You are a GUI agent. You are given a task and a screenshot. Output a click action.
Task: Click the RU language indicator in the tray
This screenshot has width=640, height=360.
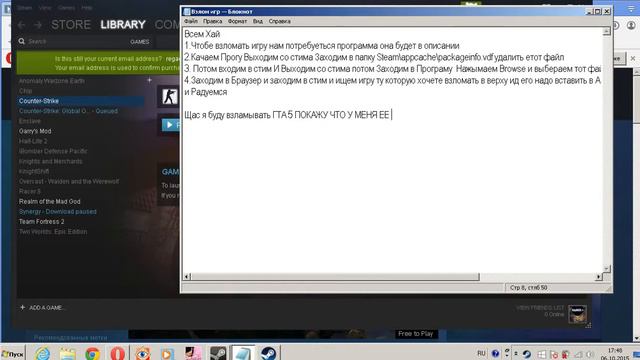[x=482, y=353]
